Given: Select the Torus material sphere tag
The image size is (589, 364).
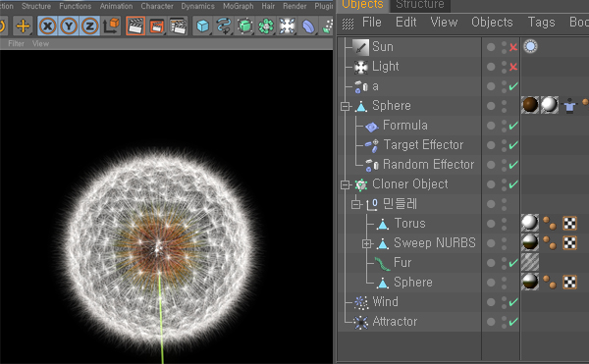Looking at the screenshot, I should 530,223.
